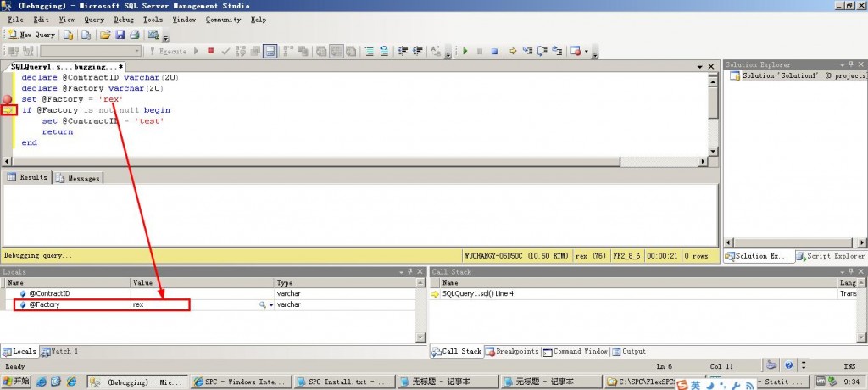Select Solution 'Solution1' in Solution Explorer
Image resolution: width=868 pixels, height=390 pixels.
798,76
